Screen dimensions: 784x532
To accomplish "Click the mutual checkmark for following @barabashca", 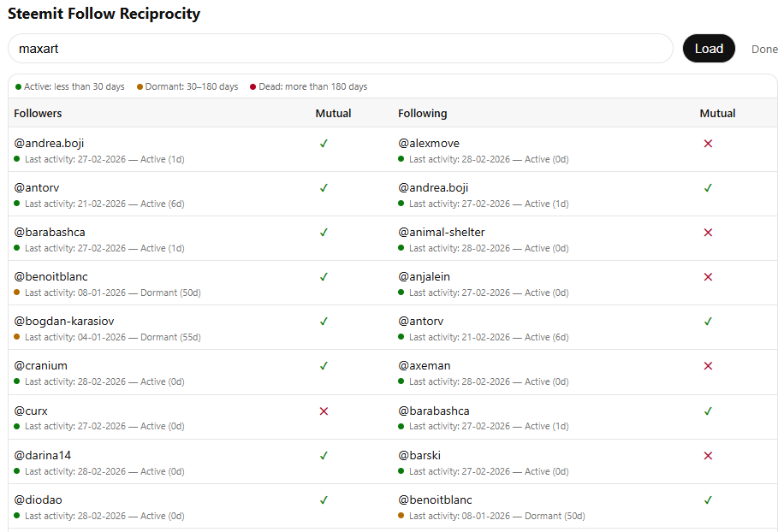I will point(708,411).
